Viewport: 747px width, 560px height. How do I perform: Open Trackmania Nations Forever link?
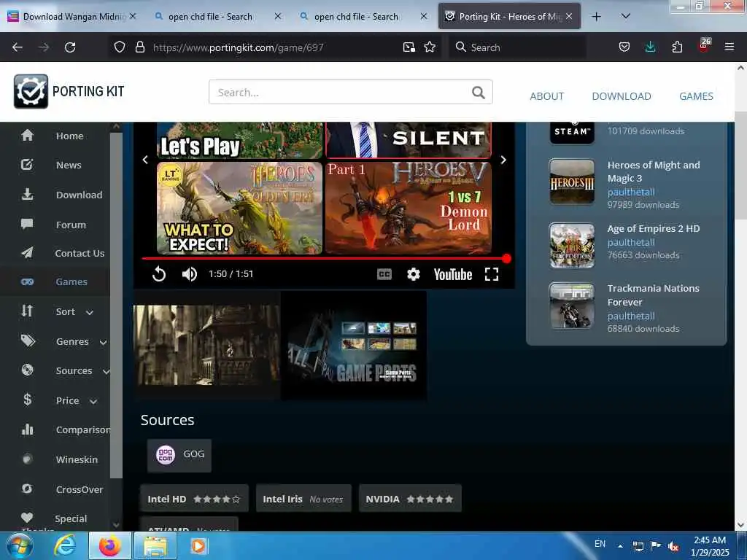pyautogui.click(x=653, y=295)
